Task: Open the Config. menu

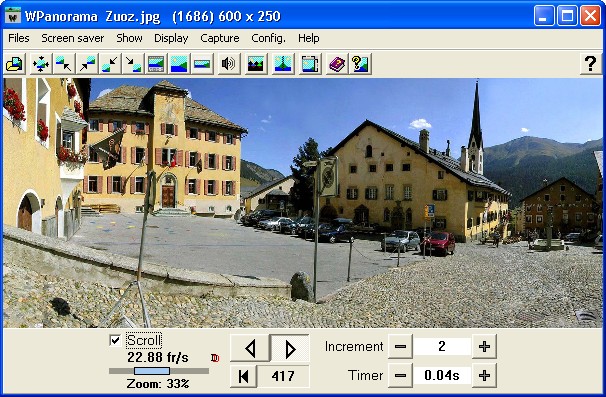Action: click(268, 38)
